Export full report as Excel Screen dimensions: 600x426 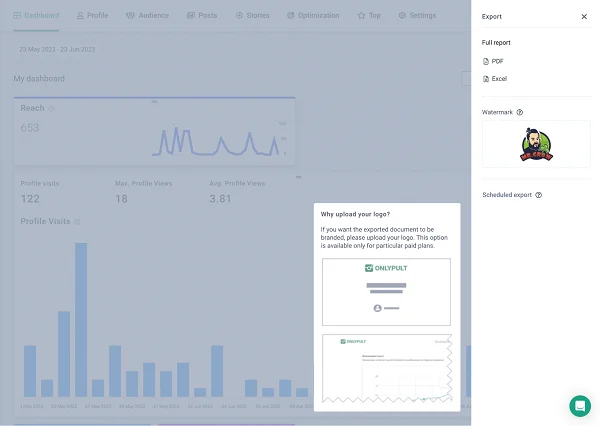[x=498, y=79]
